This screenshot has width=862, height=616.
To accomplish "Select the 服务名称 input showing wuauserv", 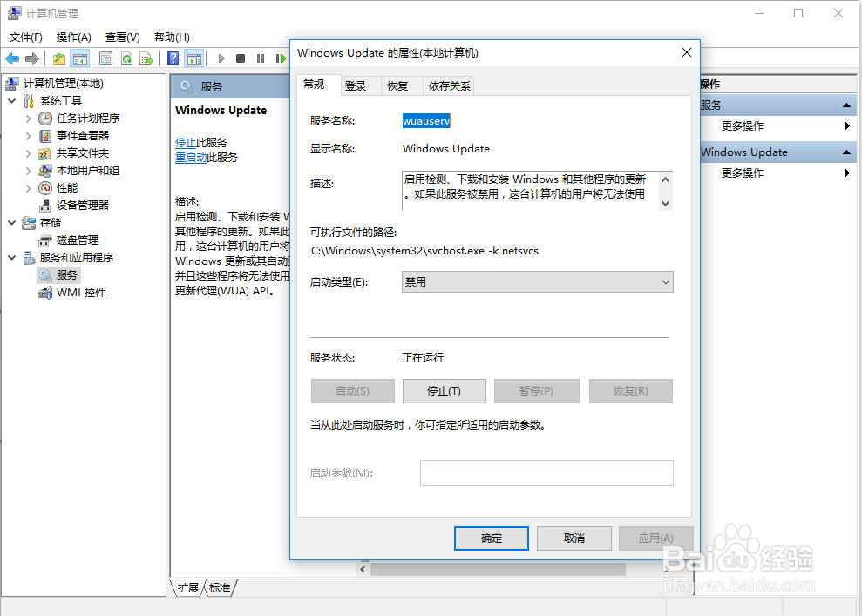I will pos(426,121).
